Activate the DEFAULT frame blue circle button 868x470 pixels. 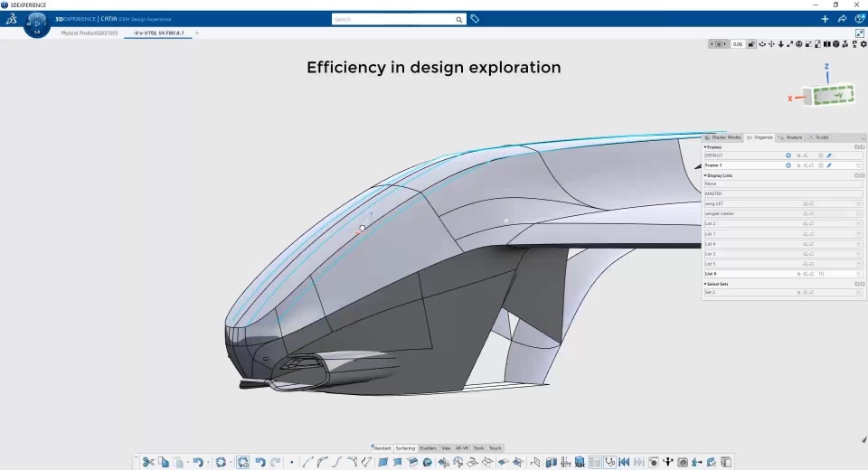coord(788,155)
